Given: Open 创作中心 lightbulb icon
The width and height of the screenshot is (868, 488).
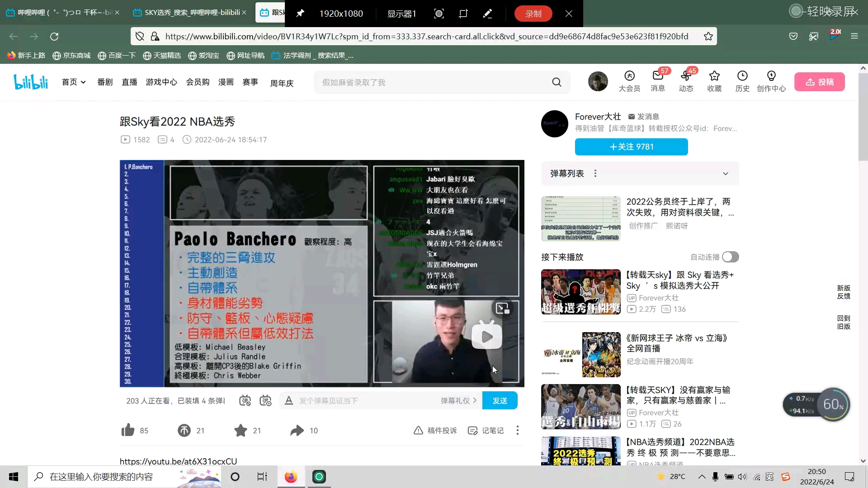Looking at the screenshot, I should [771, 82].
